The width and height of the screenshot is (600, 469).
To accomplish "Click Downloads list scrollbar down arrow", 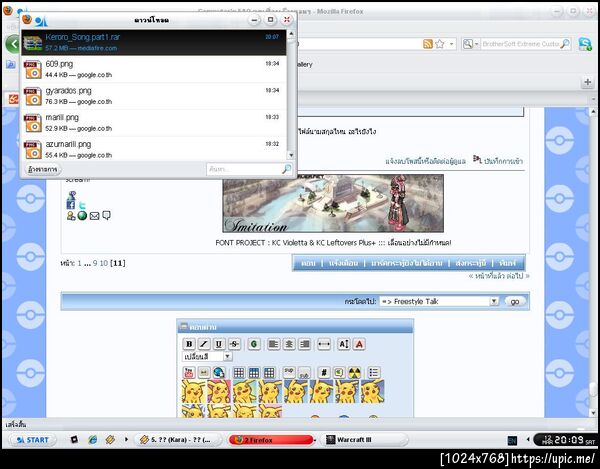I will (x=291, y=155).
